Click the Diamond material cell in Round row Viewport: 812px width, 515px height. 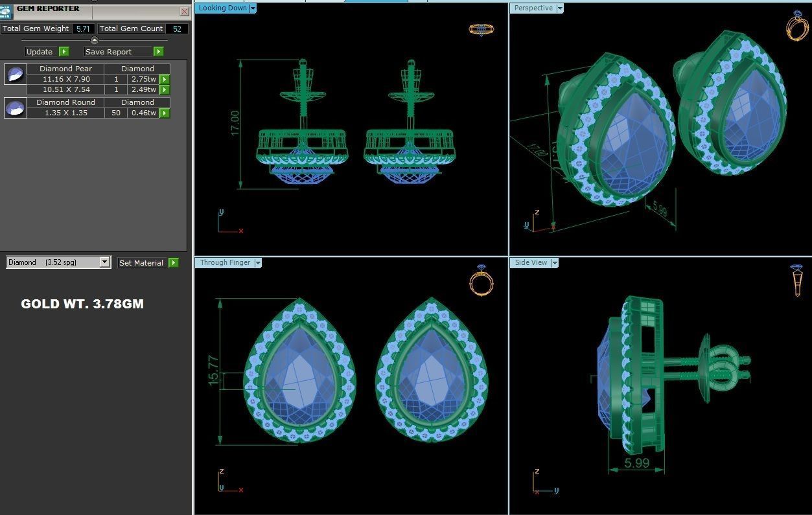click(137, 102)
